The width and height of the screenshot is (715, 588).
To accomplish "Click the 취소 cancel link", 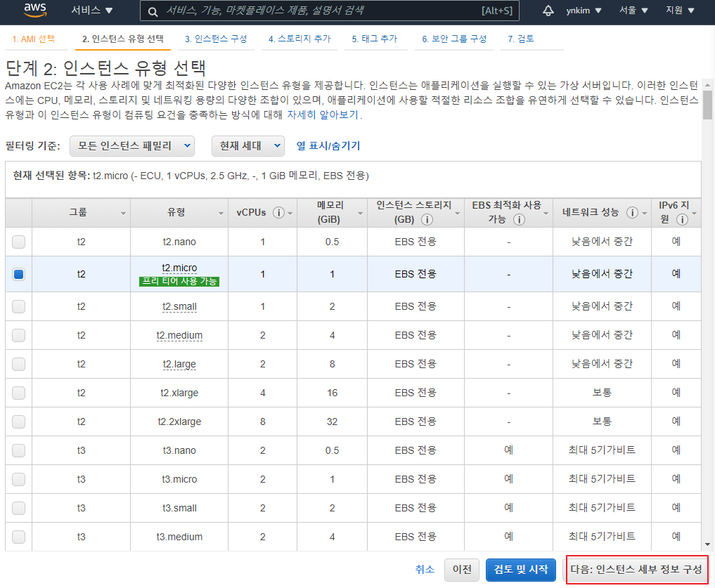I will pyautogui.click(x=425, y=569).
